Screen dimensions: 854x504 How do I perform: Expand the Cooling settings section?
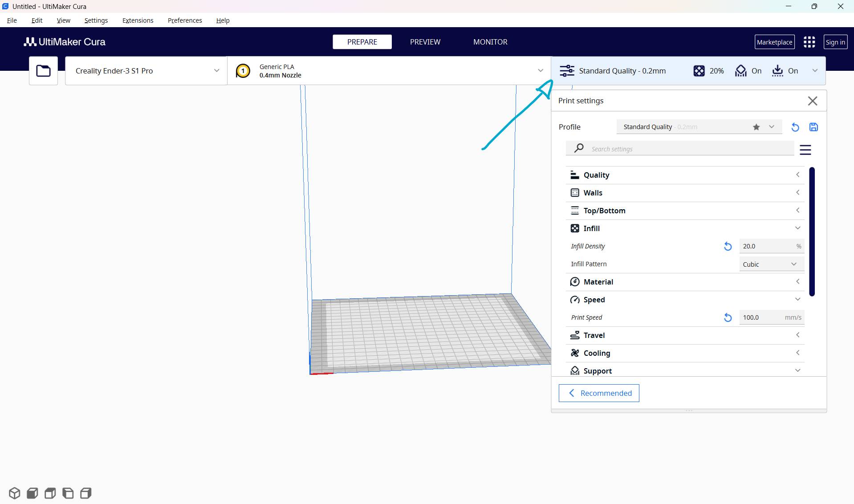pyautogui.click(x=685, y=353)
